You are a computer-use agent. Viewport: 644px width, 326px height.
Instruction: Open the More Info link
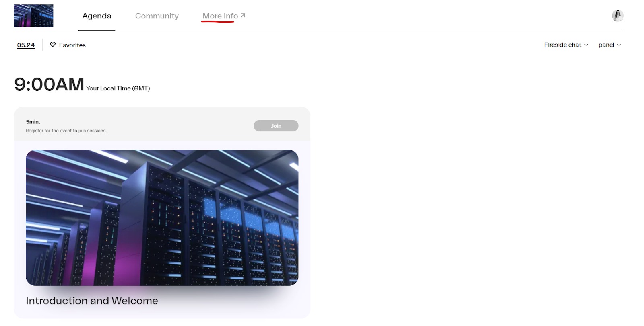click(220, 16)
